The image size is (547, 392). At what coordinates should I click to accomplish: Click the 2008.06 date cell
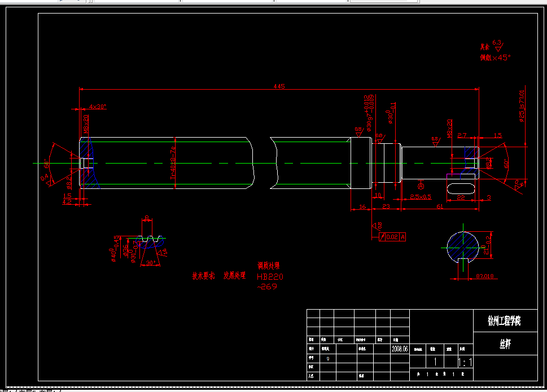pyautogui.click(x=400, y=349)
